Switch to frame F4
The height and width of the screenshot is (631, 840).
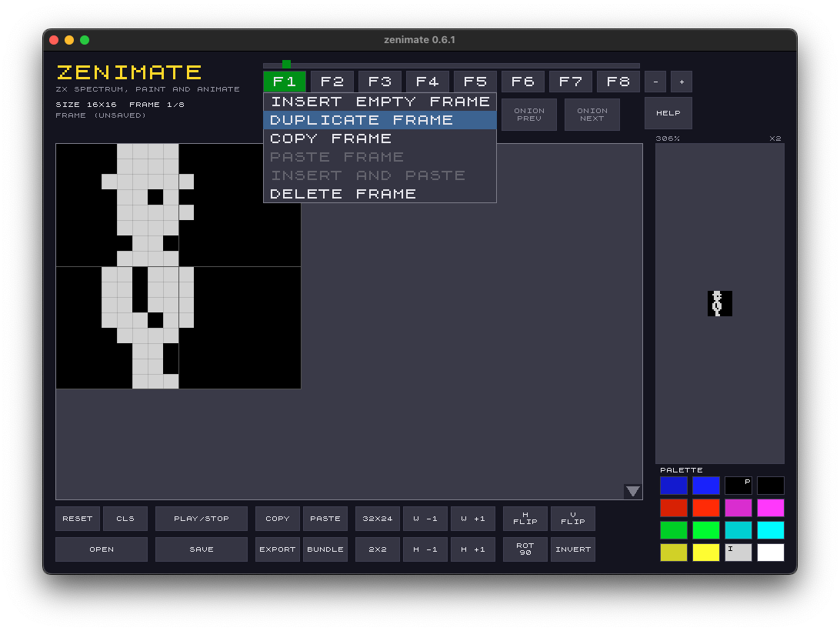point(428,82)
